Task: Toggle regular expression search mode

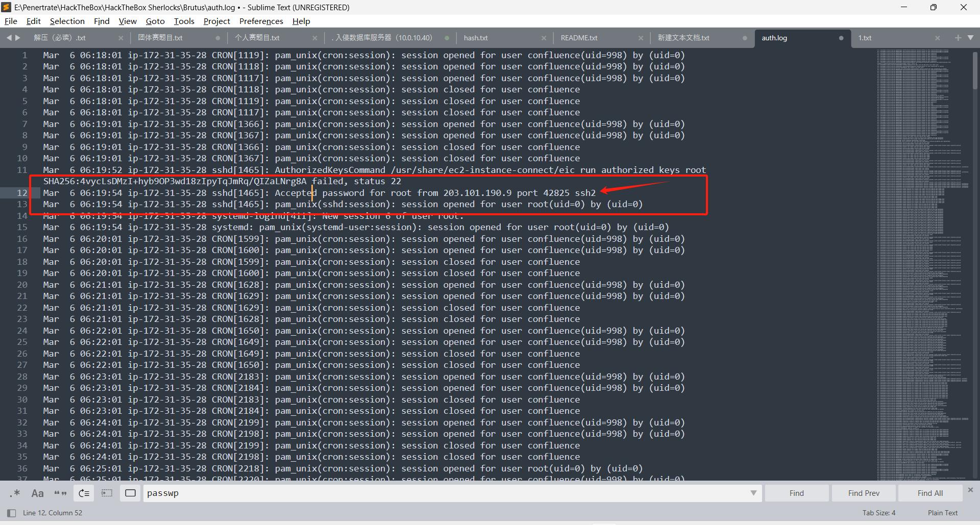Action: (15, 493)
